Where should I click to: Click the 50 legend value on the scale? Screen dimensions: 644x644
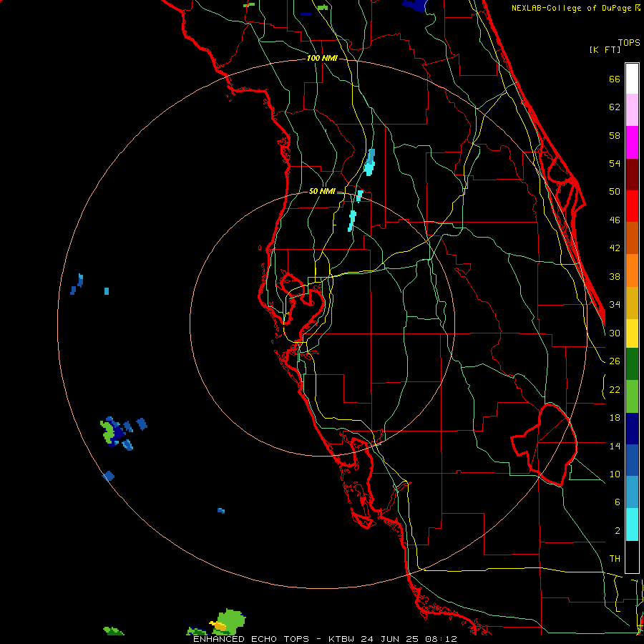[x=615, y=191]
